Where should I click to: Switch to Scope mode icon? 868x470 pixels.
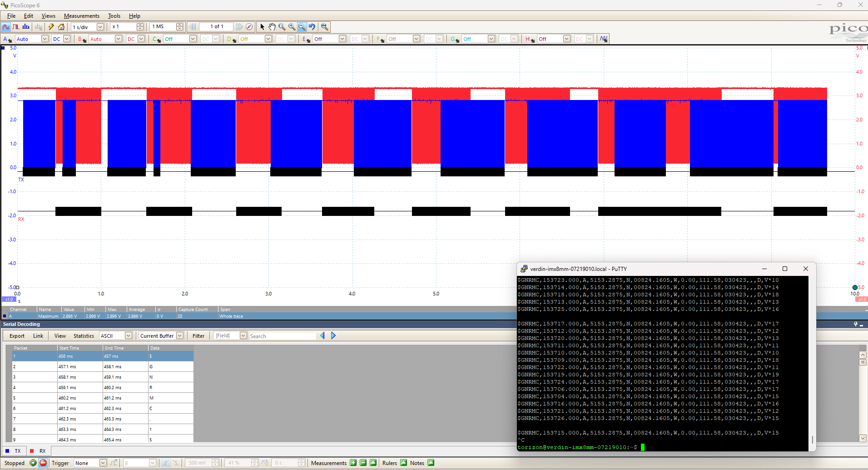pyautogui.click(x=6, y=27)
